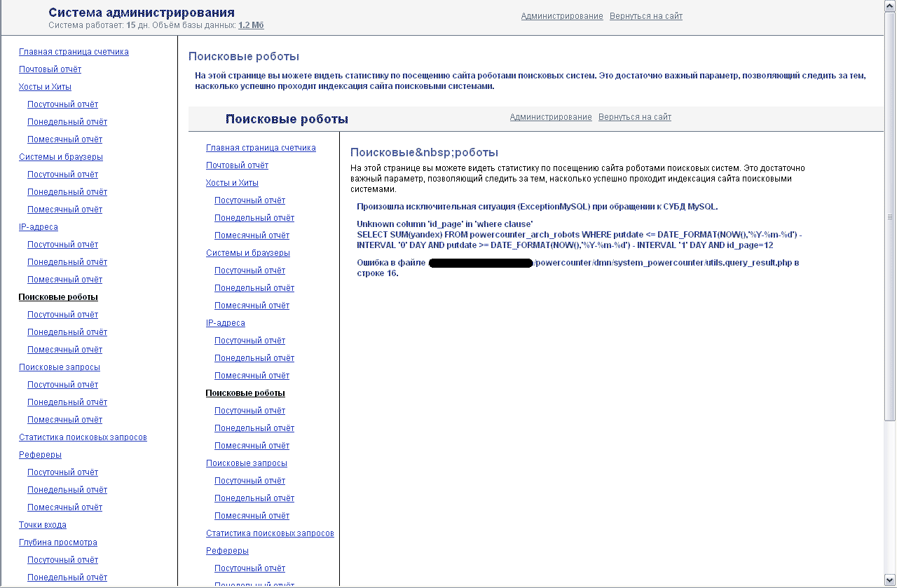Open Администрирование link in top page header
This screenshot has height=588, width=897.
[x=562, y=16]
